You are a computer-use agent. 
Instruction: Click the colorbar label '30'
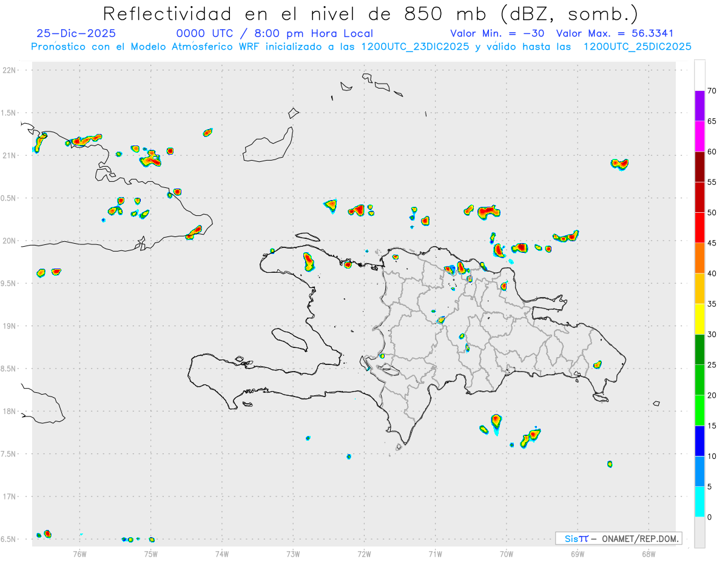coord(712,335)
